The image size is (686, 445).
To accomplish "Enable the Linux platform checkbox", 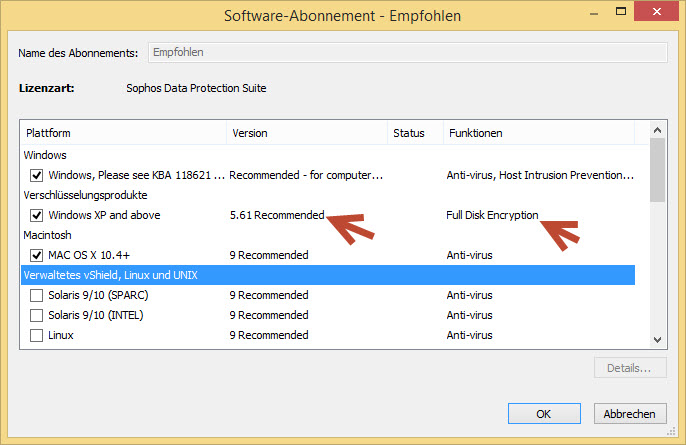I will (x=36, y=335).
